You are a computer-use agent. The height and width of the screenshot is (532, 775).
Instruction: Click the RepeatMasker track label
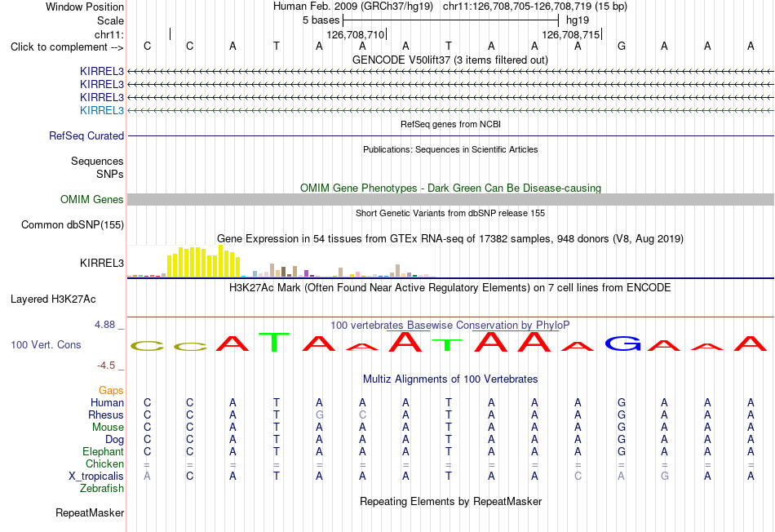pyautogui.click(x=90, y=512)
